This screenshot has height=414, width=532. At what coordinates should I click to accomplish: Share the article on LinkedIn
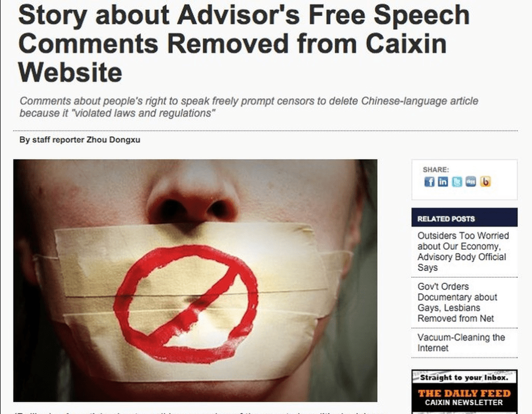[443, 182]
